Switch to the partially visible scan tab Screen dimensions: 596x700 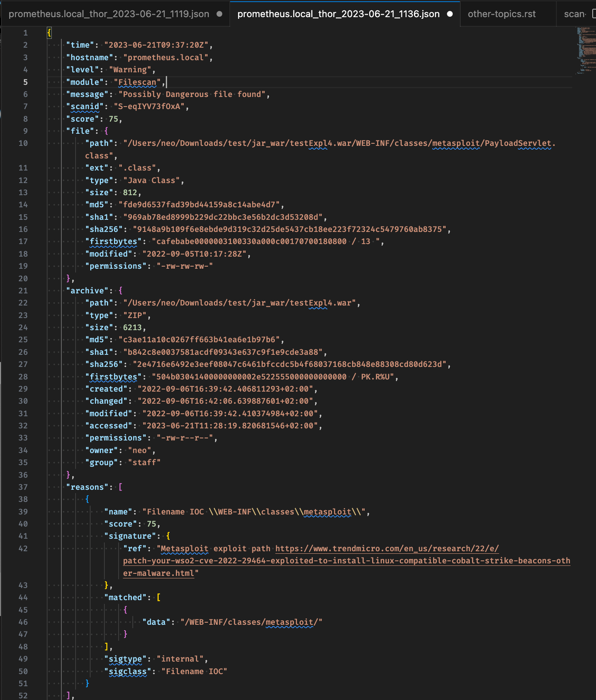pyautogui.click(x=574, y=14)
